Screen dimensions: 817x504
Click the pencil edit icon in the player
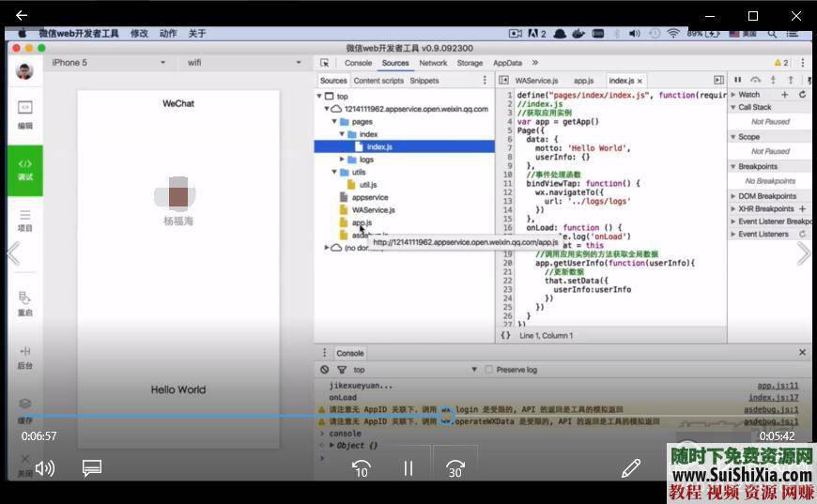pos(630,467)
